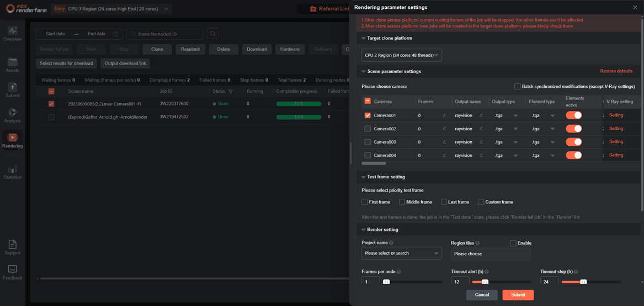
Task: Click the Submit button
Action: pos(518,295)
